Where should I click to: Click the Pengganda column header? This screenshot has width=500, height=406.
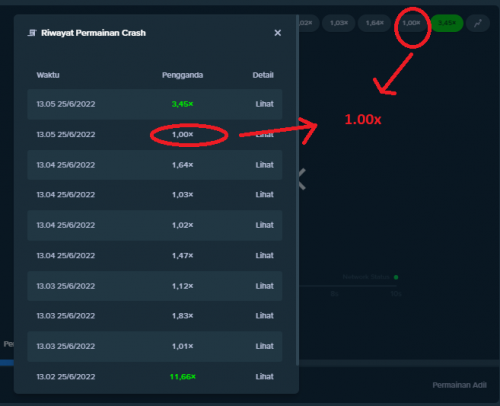coord(182,75)
